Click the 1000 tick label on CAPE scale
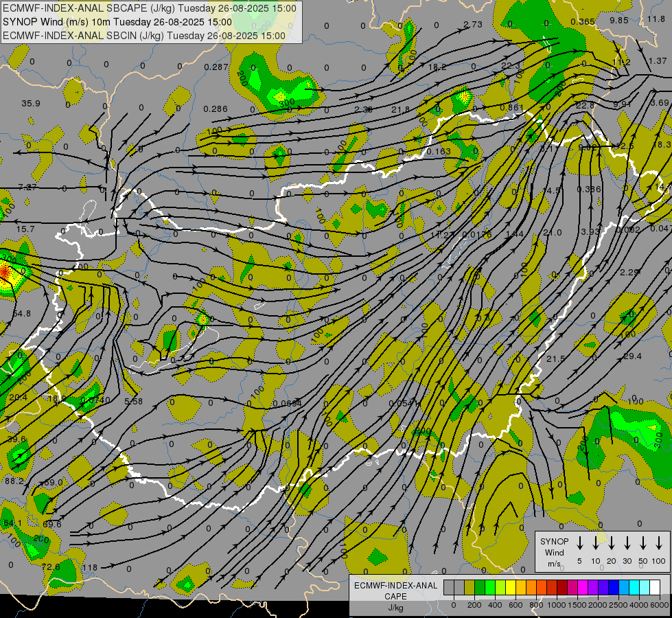The height and width of the screenshot is (618, 672). point(556,605)
